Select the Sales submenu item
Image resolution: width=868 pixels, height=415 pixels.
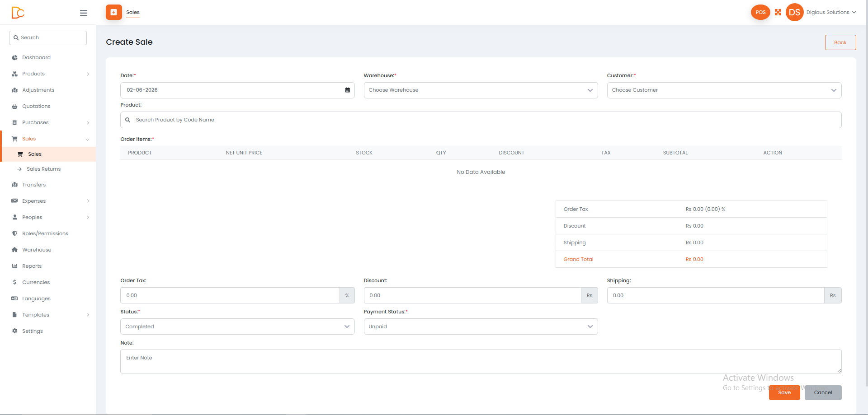pyautogui.click(x=49, y=154)
